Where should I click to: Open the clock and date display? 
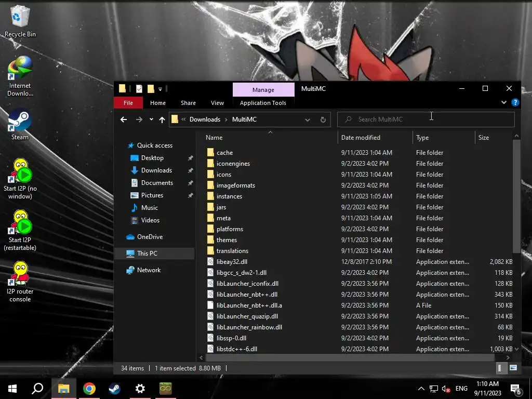487,389
